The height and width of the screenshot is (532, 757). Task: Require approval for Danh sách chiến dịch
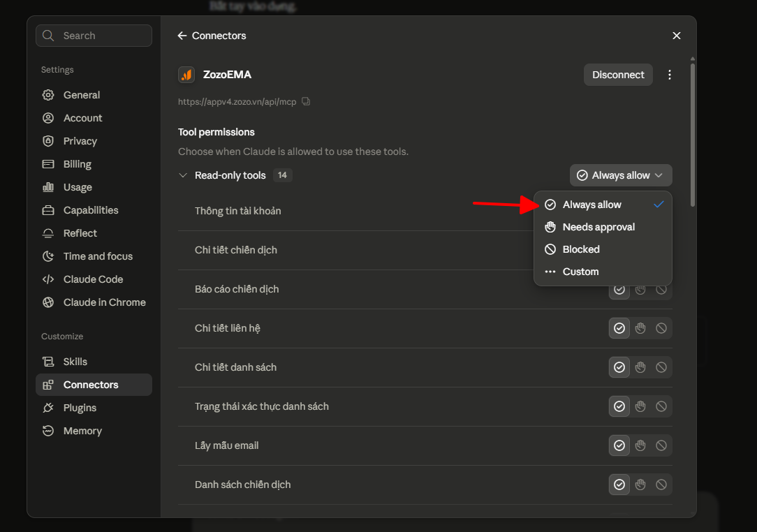pos(640,485)
